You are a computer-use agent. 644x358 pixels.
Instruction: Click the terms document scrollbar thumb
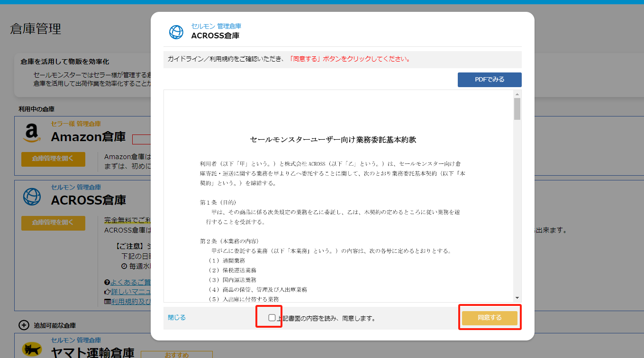pyautogui.click(x=517, y=109)
